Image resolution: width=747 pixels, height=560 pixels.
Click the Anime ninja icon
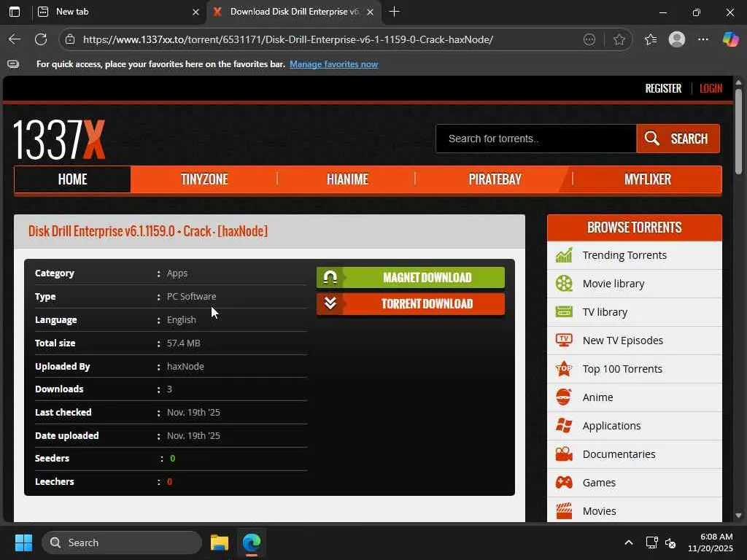(x=564, y=397)
